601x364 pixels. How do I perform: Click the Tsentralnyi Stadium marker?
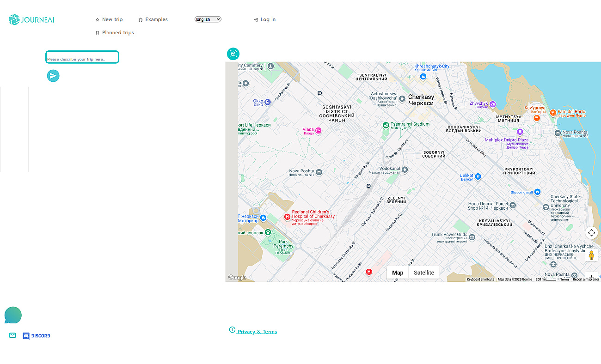386,125
